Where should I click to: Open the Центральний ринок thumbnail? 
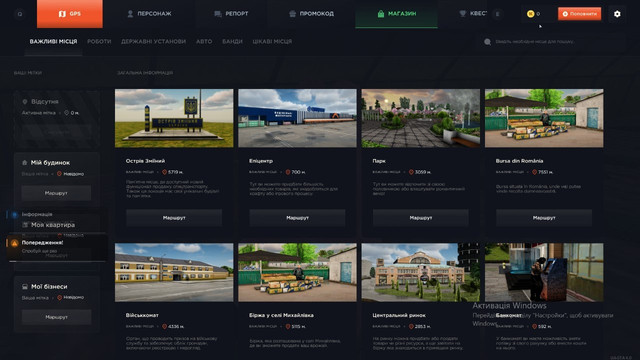click(420, 273)
